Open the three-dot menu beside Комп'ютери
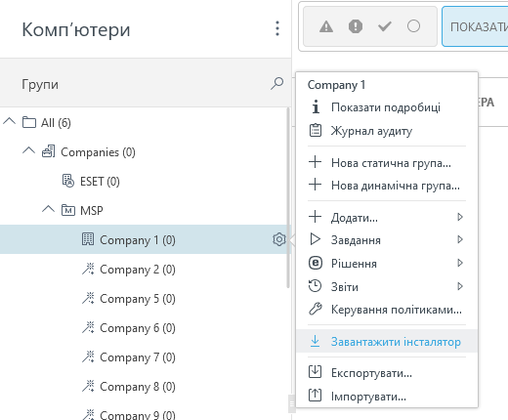508x420 pixels. [277, 28]
